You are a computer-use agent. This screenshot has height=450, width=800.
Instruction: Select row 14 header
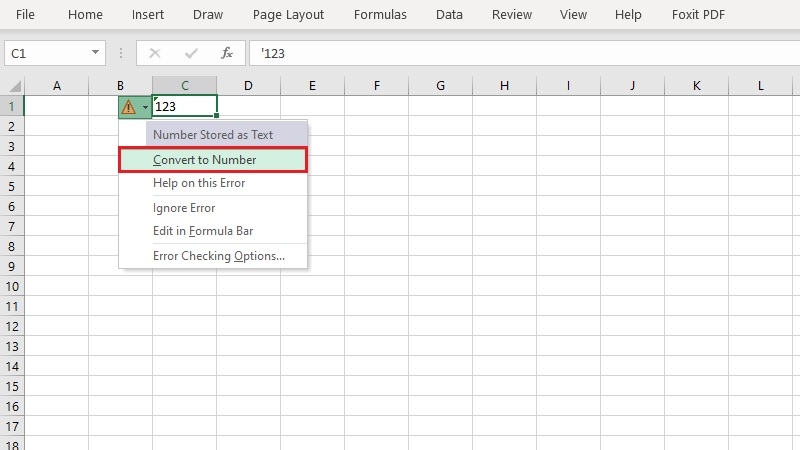tap(12, 366)
